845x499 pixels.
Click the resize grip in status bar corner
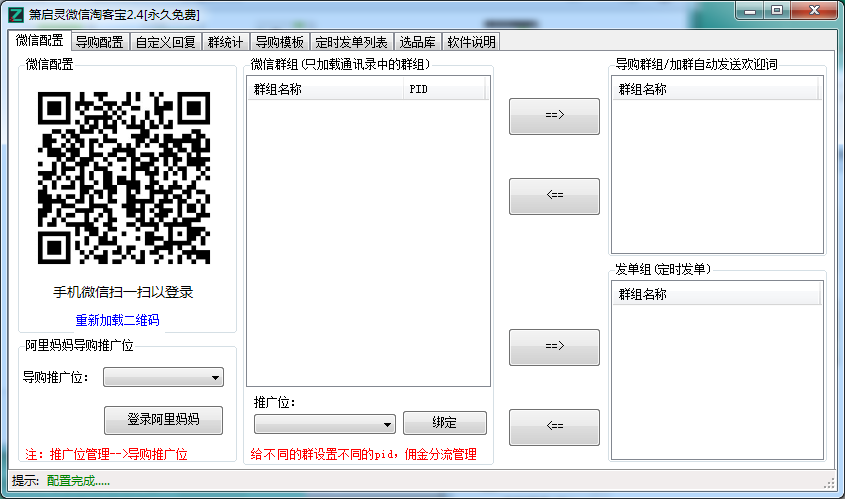coord(829,484)
